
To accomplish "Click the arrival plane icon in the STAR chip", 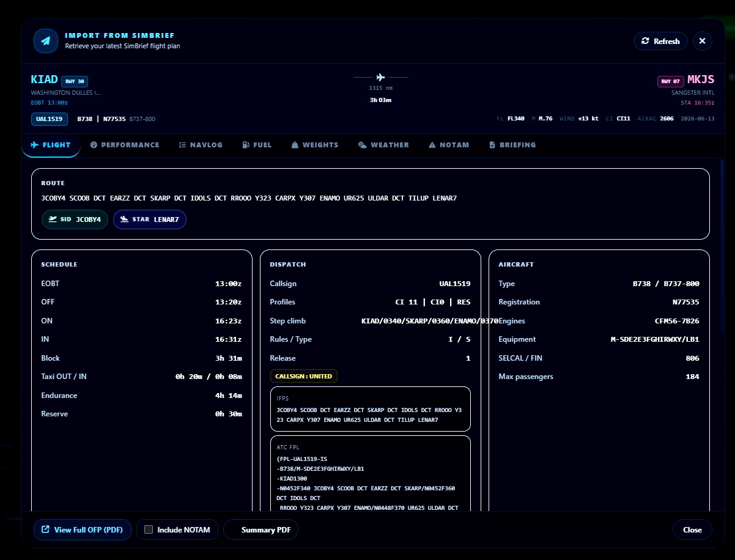I will (124, 219).
